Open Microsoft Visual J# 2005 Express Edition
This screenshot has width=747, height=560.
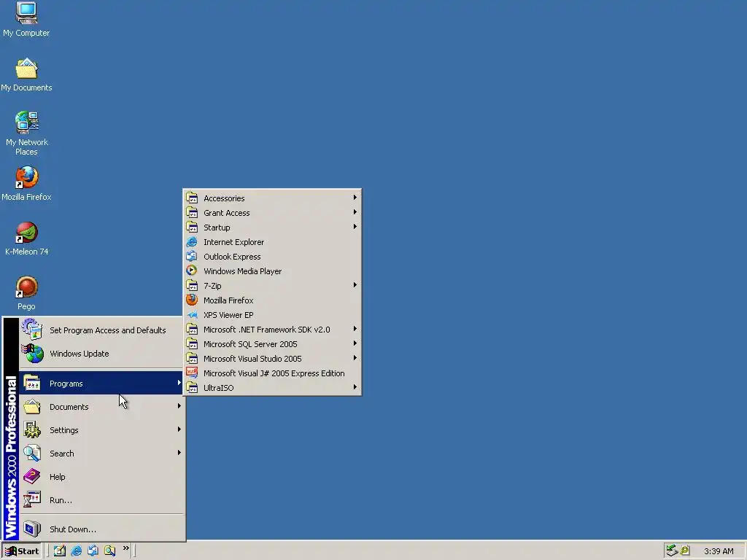point(272,373)
